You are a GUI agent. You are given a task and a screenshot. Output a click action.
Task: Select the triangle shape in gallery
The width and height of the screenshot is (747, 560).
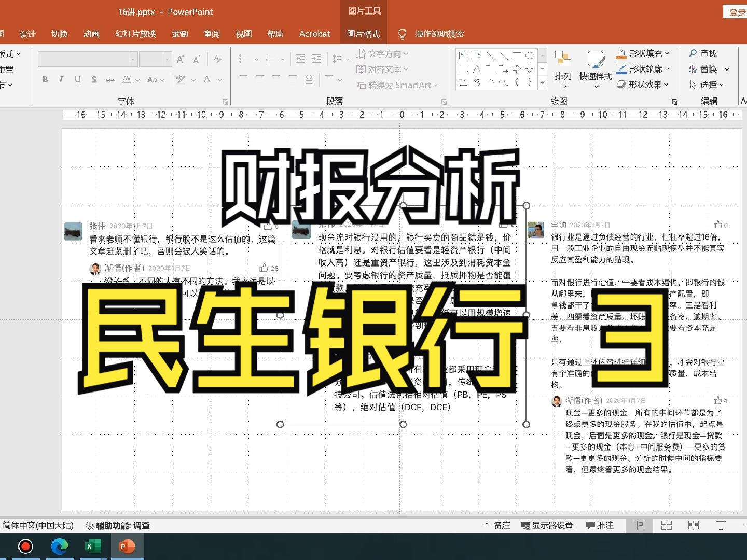(477, 68)
